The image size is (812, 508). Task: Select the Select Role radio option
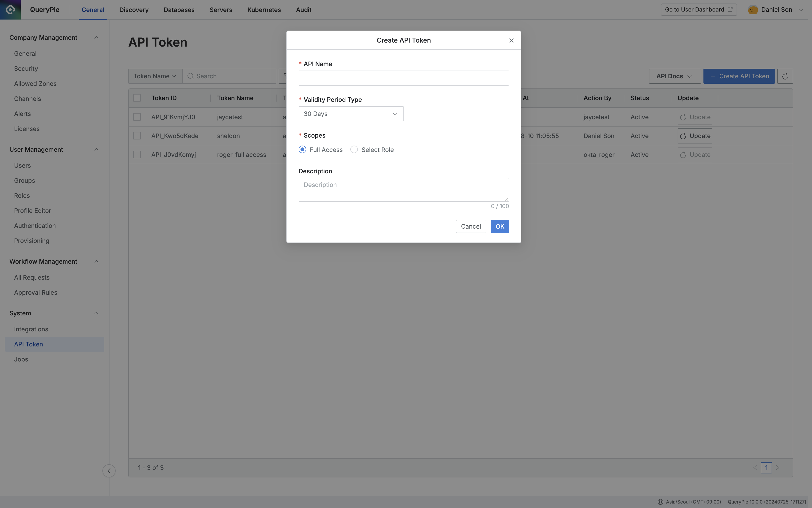click(354, 150)
